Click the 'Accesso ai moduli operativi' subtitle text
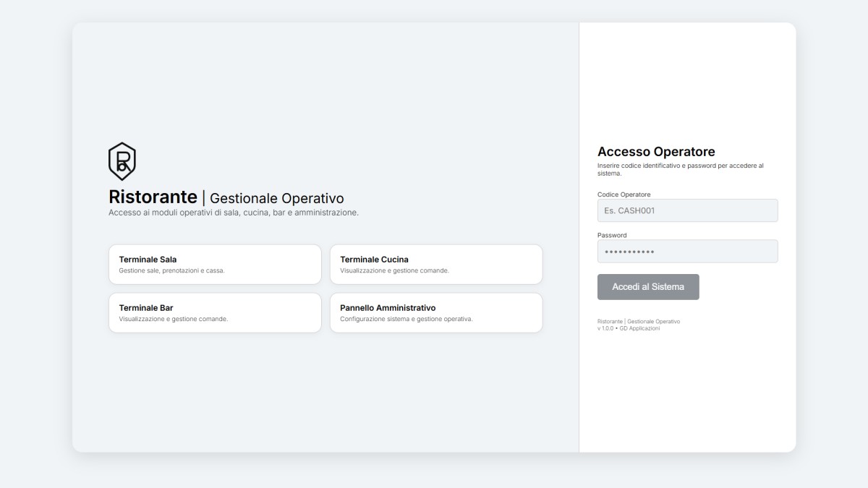868x488 pixels. click(x=234, y=213)
